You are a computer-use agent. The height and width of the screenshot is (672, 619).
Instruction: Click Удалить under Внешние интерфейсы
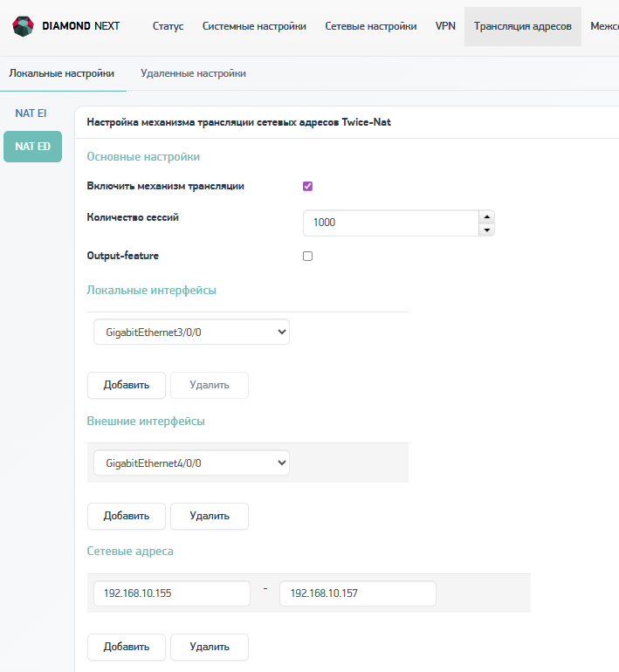tap(210, 516)
